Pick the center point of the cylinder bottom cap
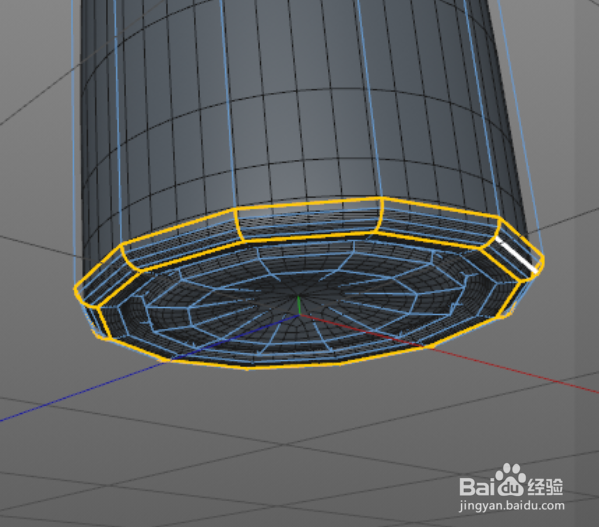This screenshot has height=527, width=599. 299,295
